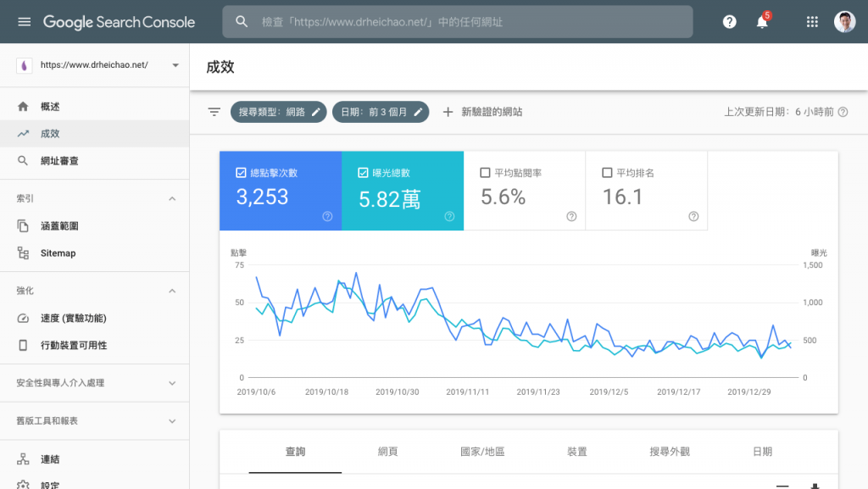The height and width of the screenshot is (489, 868).
Task: Open the account profile avatar
Action: click(x=845, y=21)
